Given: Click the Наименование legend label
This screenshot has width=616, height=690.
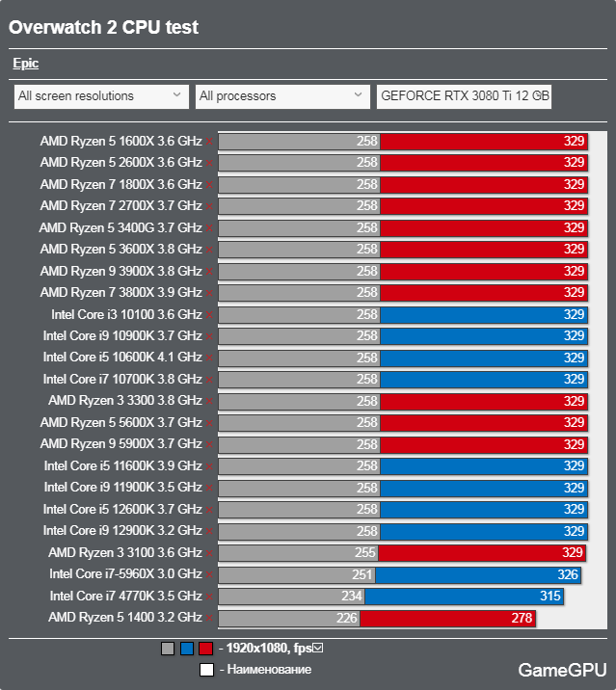Looking at the screenshot, I should click(x=269, y=670).
